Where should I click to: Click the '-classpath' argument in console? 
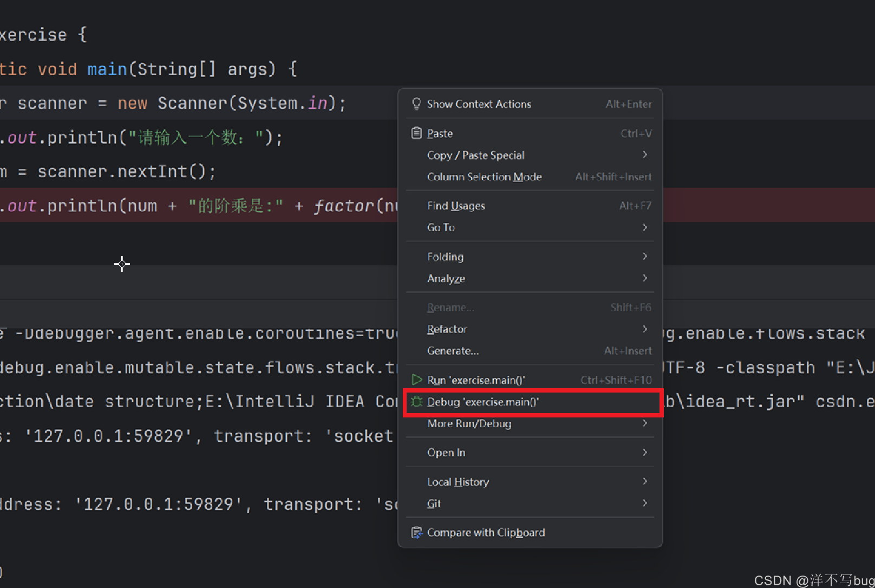click(765, 368)
